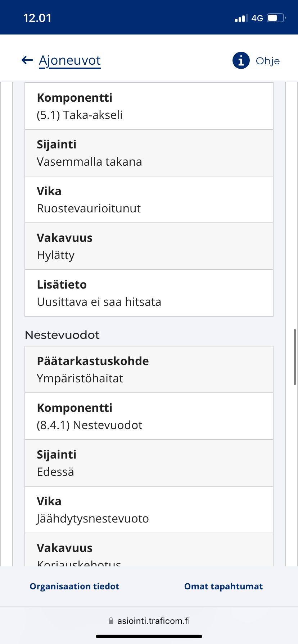The height and width of the screenshot is (644, 298).
Task: Tap the Nestevuodot section heading
Action: pos(62,335)
